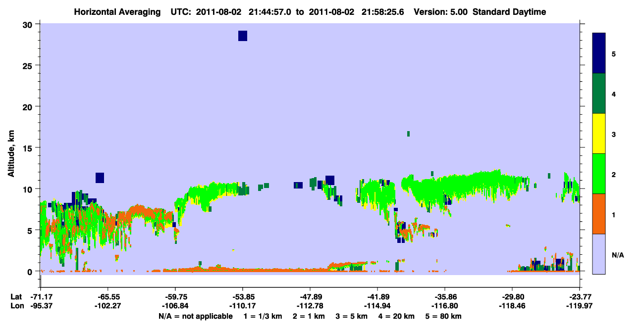Click longitude value -110.17
The image size is (644, 330).
(x=242, y=306)
